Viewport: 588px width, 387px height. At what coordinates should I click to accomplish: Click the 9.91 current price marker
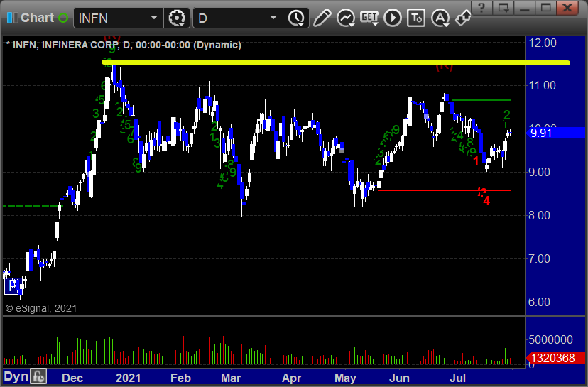point(556,133)
